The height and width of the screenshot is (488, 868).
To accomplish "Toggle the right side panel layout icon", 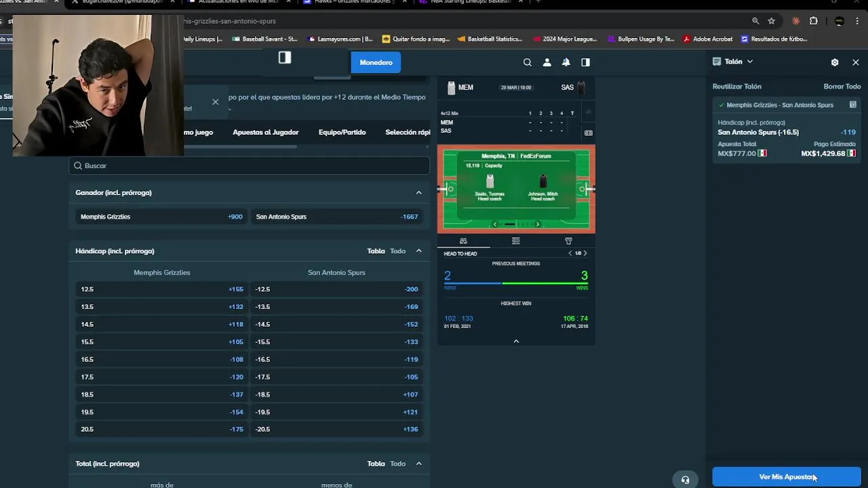I will (585, 62).
